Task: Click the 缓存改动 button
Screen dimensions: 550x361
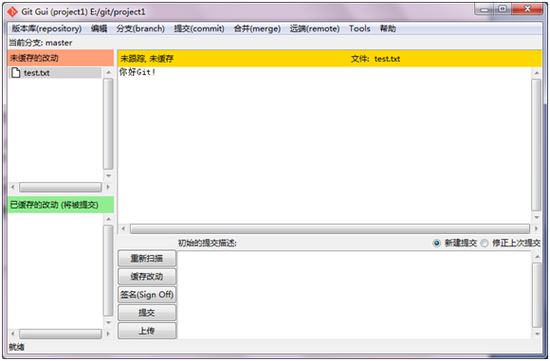Action: 147,276
